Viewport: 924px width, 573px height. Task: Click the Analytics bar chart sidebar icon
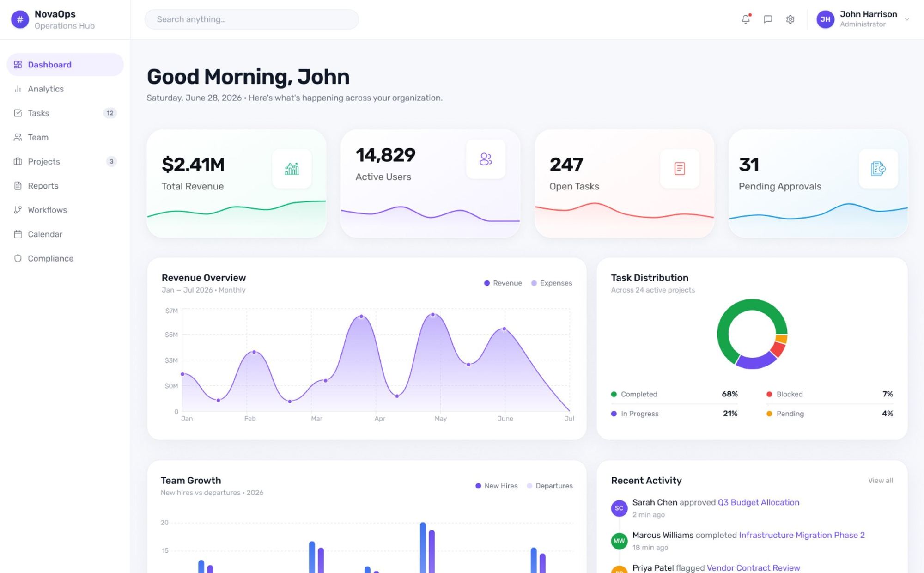(x=18, y=89)
